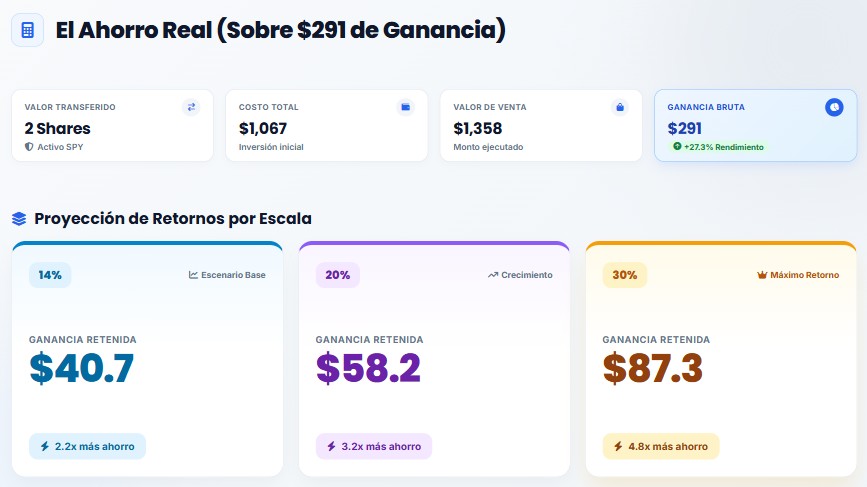Screen dimensions: 867x487
Task: Select the 20% scenario badge
Action: click(x=337, y=275)
